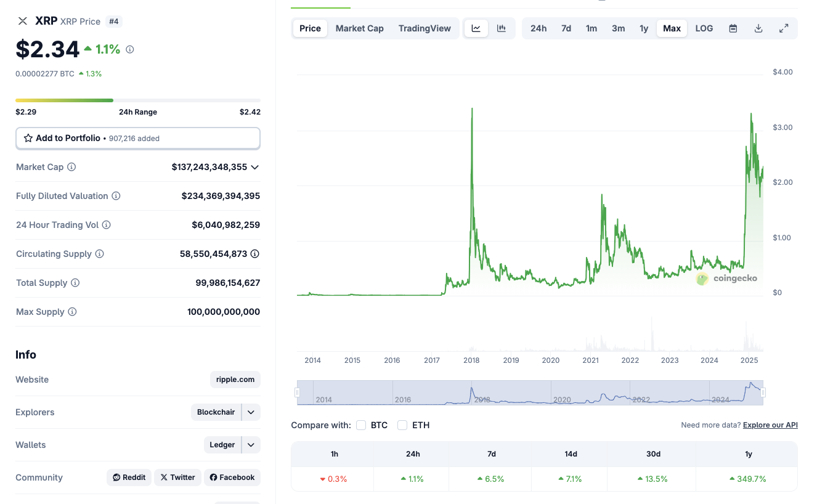Set chart range to 7d

coord(566,28)
